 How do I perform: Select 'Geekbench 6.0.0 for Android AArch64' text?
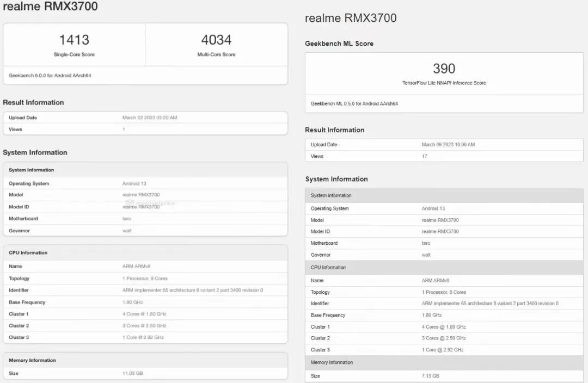(50, 75)
